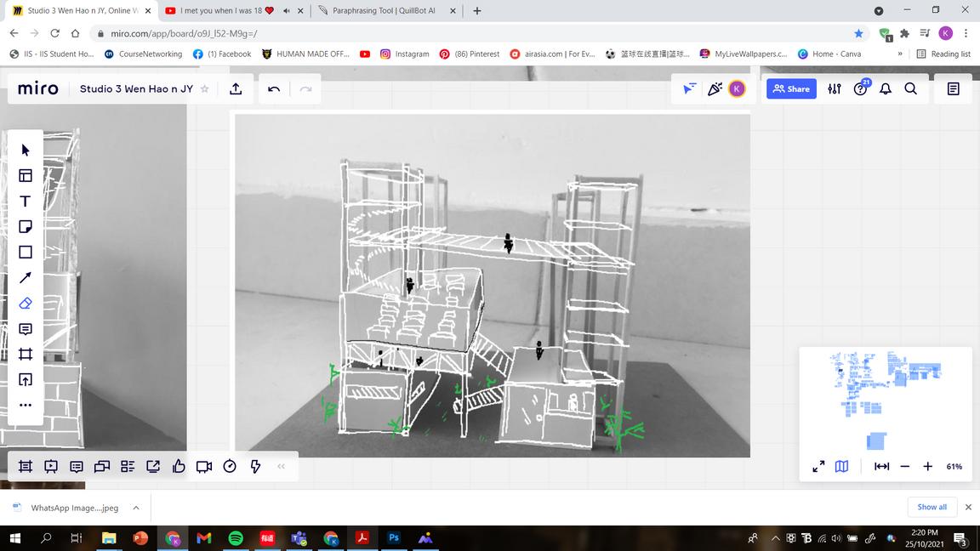Viewport: 980px width, 551px height.
Task: Open Spotify from the taskbar
Action: [x=236, y=538]
